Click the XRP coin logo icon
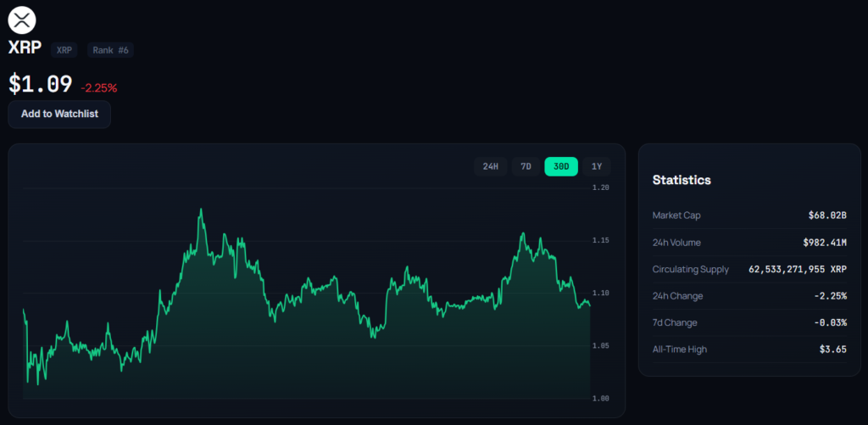Screen dimensions: 868x425 (21, 20)
